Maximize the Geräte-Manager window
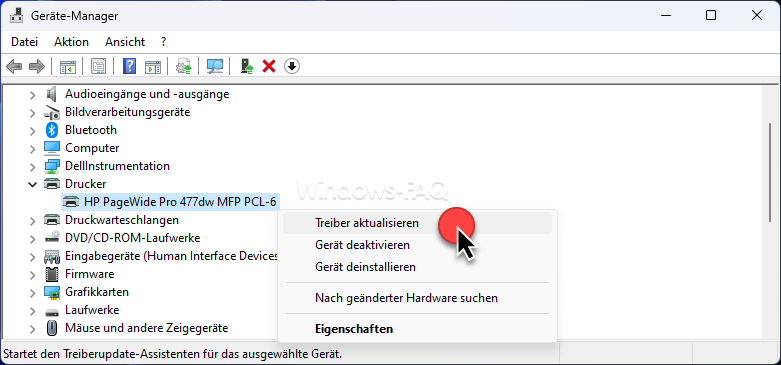The image size is (781, 365). [711, 15]
